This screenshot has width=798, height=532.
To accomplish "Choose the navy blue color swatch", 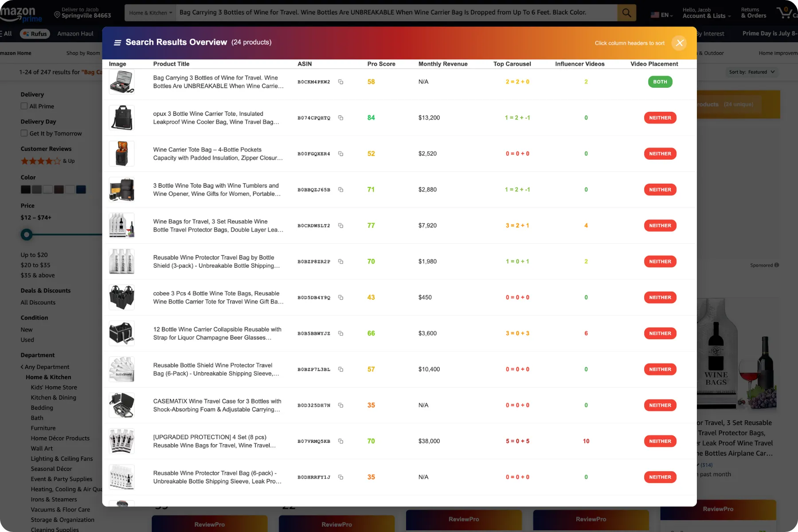I will [x=81, y=190].
